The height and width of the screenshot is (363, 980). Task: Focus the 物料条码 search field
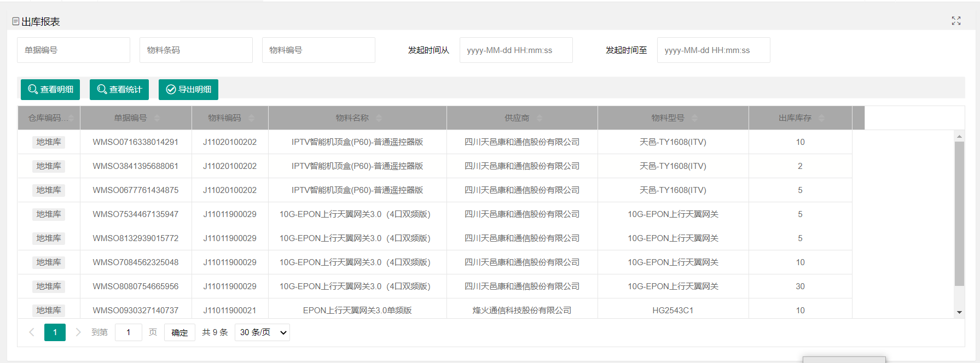[x=196, y=50]
